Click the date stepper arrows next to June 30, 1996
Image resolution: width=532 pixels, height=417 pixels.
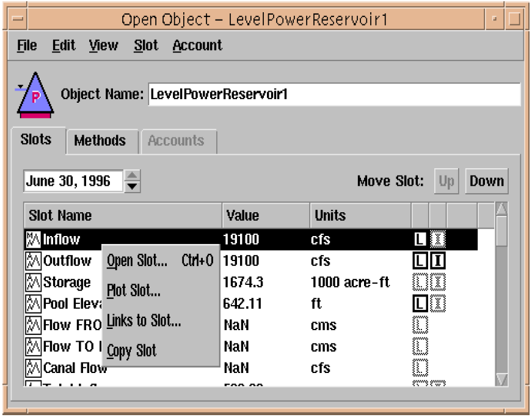(132, 181)
